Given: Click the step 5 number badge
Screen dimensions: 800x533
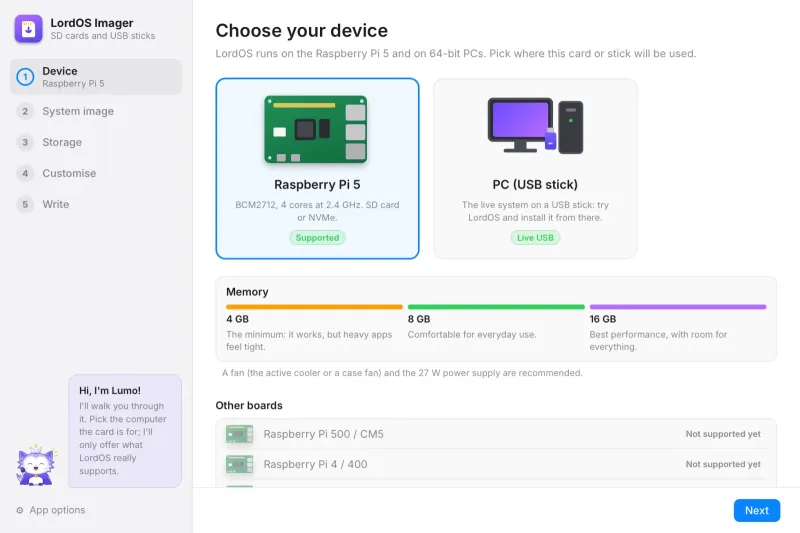Looking at the screenshot, I should point(25,205).
